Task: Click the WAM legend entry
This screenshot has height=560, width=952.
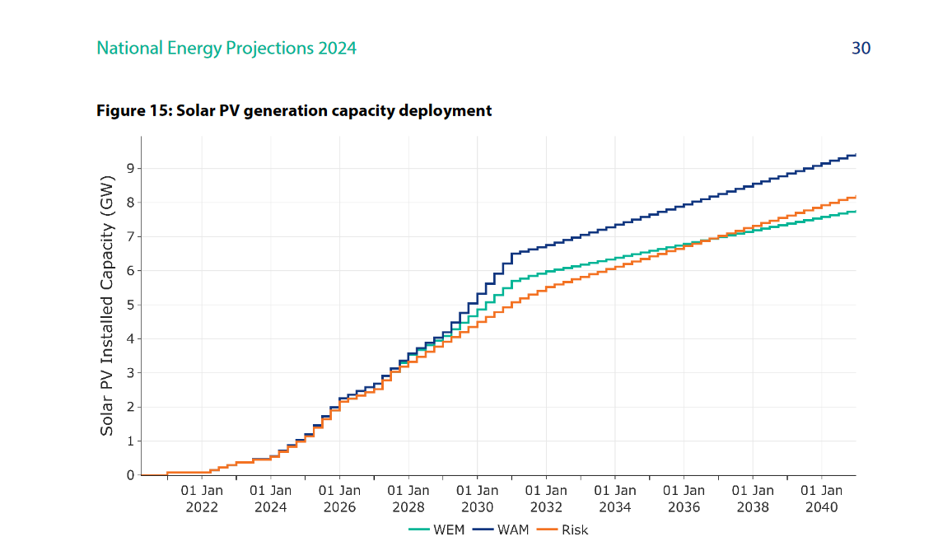Action: click(x=501, y=530)
